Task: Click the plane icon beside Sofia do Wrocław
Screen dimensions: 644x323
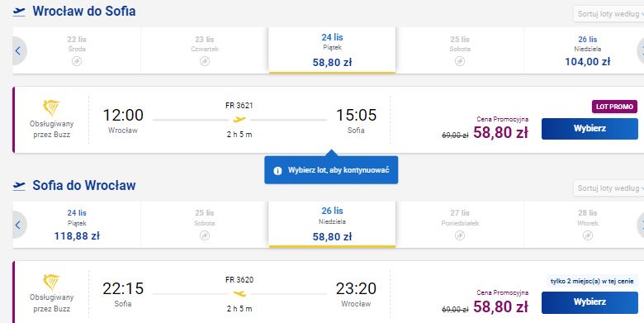Action: pyautogui.click(x=19, y=186)
